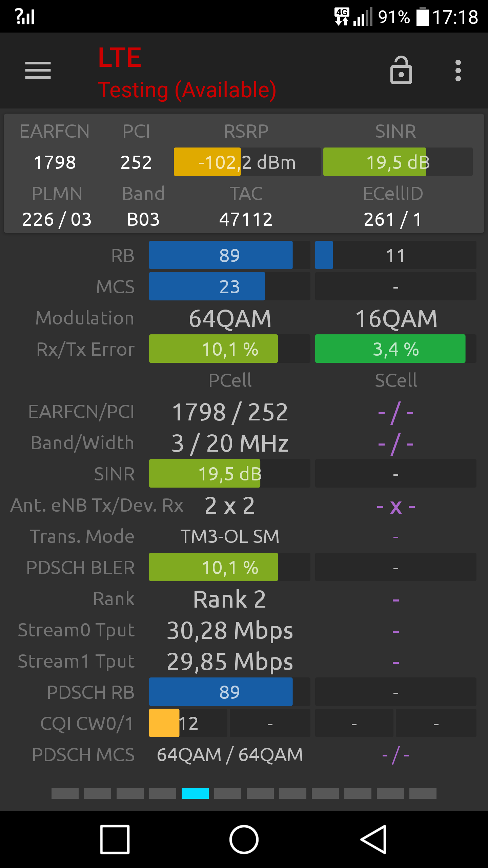Tap the LTE Testing (Available) title
This screenshot has width=488, height=868.
click(x=187, y=73)
